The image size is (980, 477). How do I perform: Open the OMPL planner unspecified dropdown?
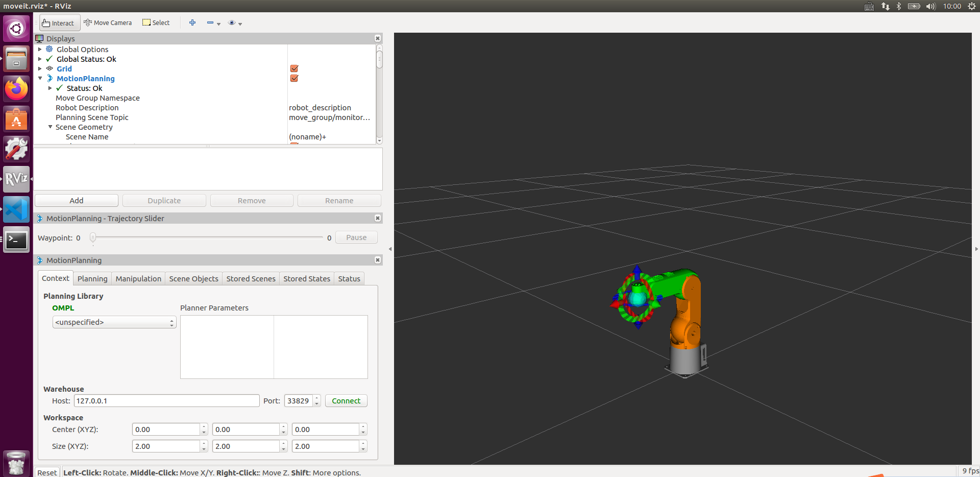click(114, 322)
